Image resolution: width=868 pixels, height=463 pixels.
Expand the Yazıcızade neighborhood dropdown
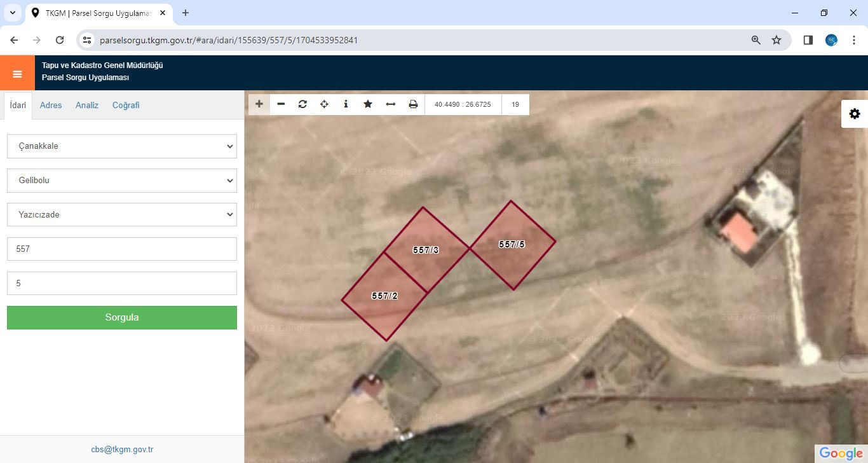point(122,215)
